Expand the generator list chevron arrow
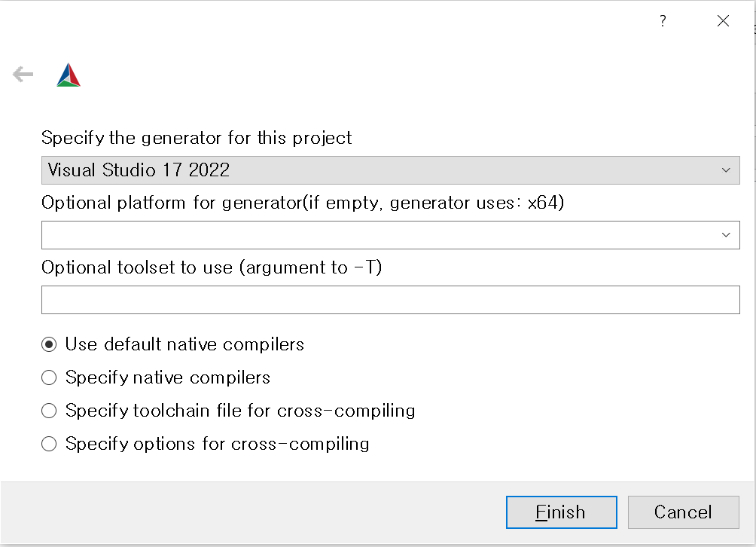Screen dimensions: 756x547 726,170
